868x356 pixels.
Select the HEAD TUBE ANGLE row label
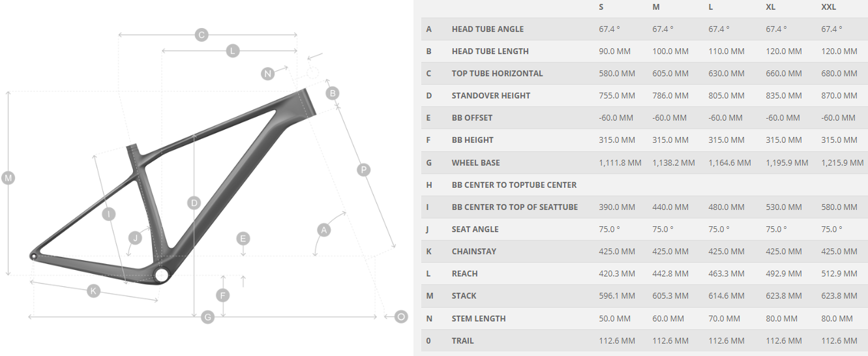[488, 29]
